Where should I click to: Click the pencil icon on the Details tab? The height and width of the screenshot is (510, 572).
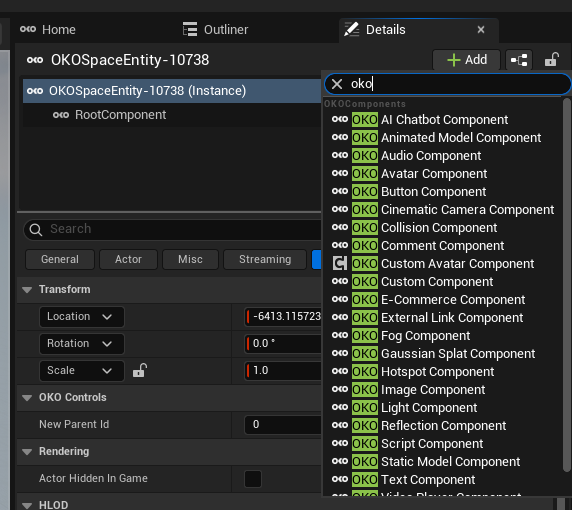coord(352,30)
